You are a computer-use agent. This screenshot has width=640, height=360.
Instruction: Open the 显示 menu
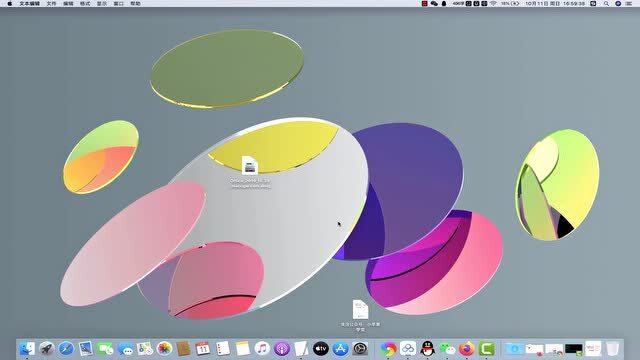(102, 3)
